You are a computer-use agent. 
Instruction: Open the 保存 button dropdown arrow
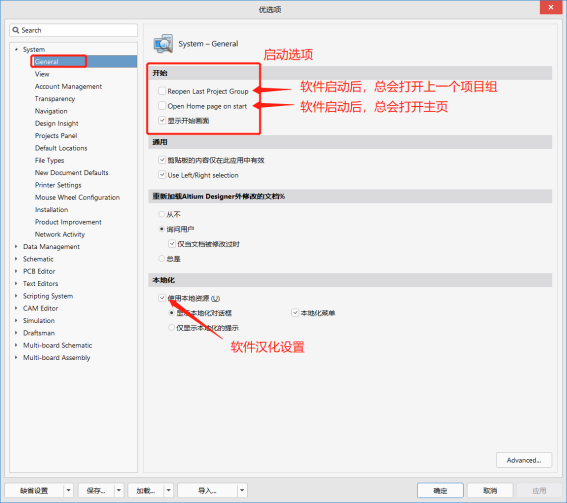119,490
